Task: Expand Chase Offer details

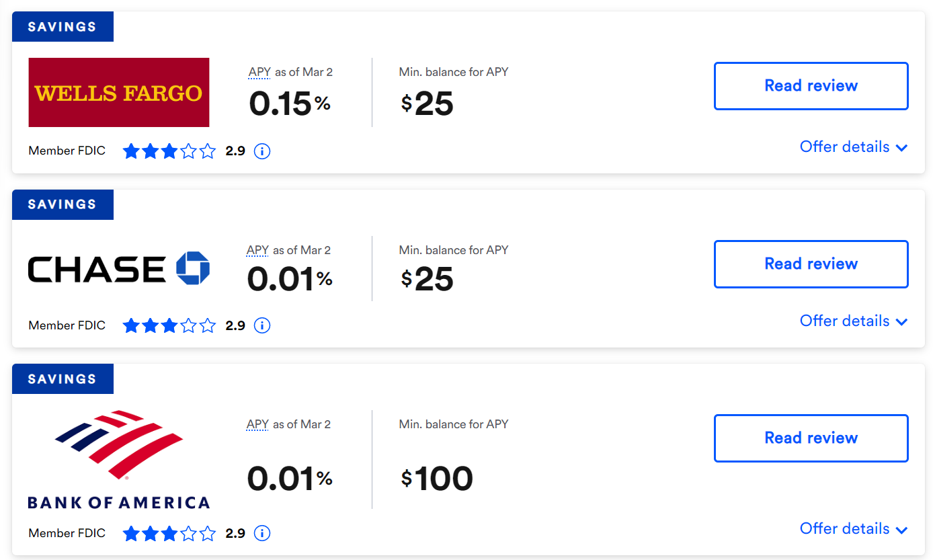Action: coord(854,321)
